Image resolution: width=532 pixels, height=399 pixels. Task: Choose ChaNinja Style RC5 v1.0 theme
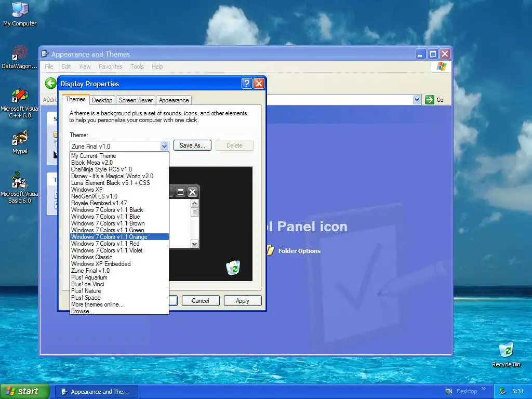[x=119, y=169]
